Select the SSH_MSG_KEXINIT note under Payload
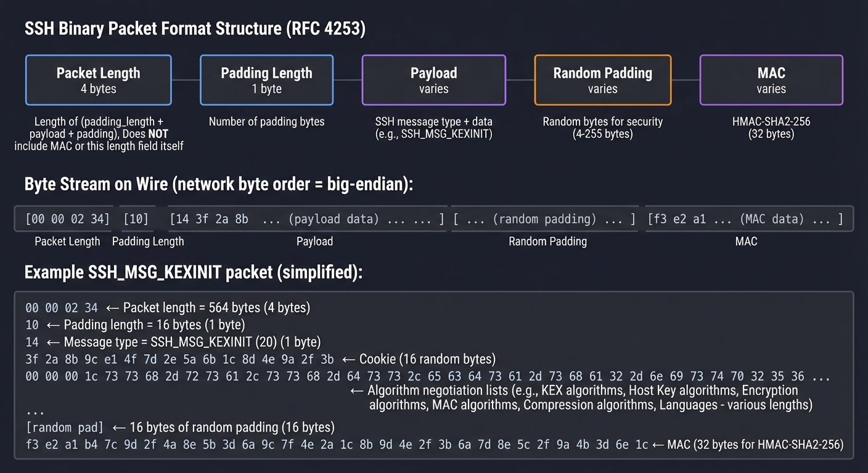This screenshot has height=473, width=868. click(433, 127)
